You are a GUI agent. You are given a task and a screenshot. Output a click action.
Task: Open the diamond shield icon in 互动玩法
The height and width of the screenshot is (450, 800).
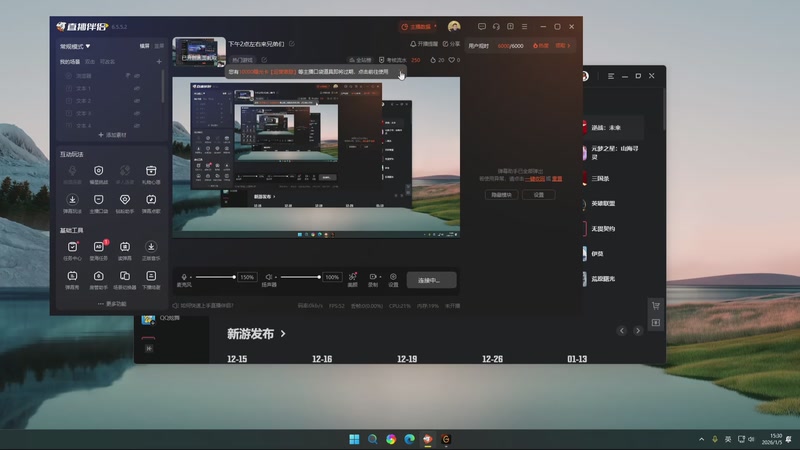[x=125, y=199]
